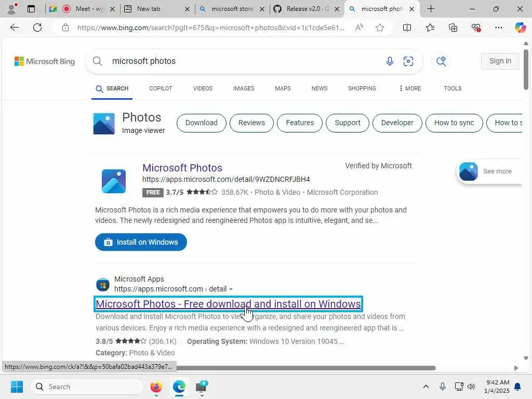Open Split screen icon
This screenshot has width=532, height=399.
point(407,28)
